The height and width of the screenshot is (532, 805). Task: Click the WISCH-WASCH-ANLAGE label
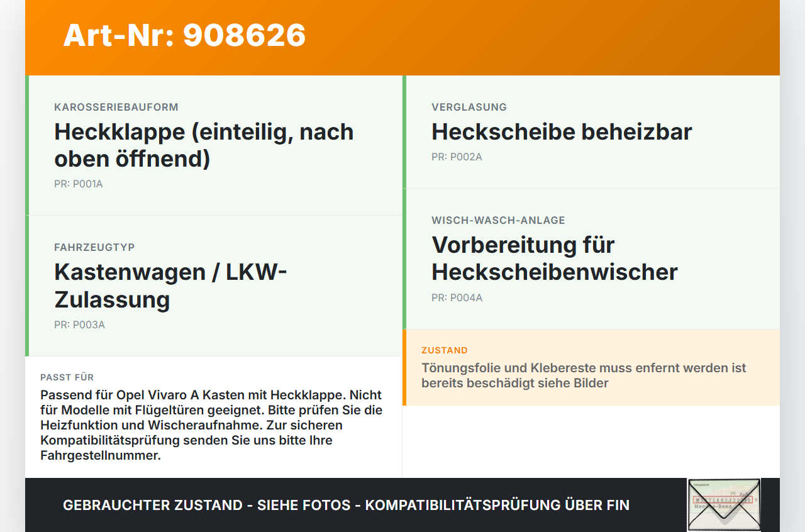[498, 220]
